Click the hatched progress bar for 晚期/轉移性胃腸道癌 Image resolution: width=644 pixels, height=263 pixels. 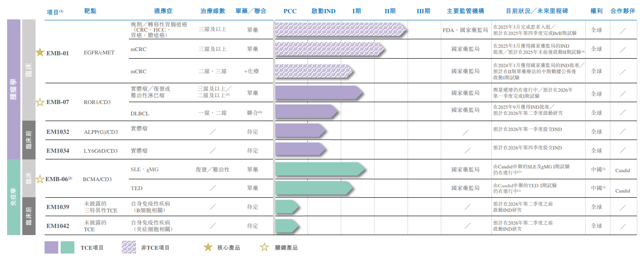coord(340,30)
